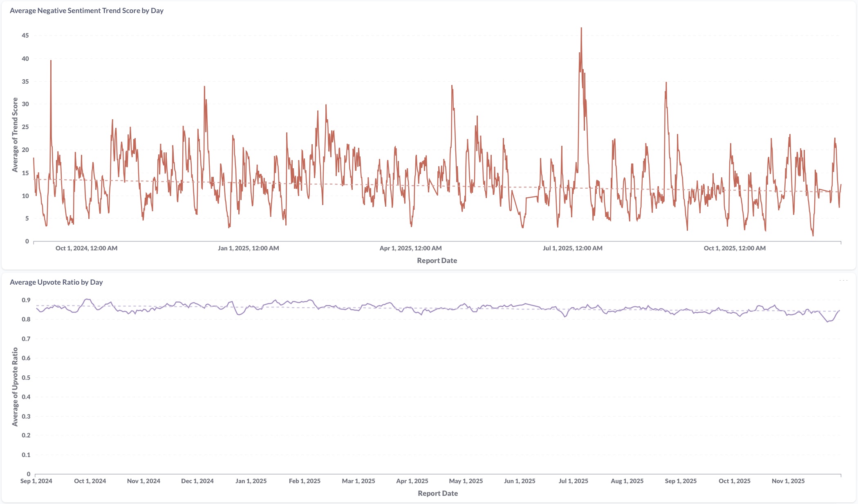Viewport: 858px width, 504px height.
Task: Click 'Report Date' label under the sentiment chart
Action: [437, 261]
